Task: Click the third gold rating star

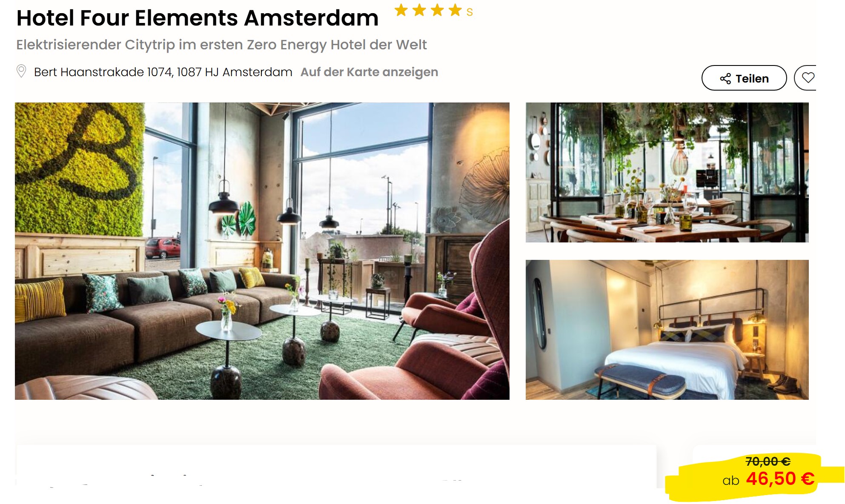Action: click(437, 10)
